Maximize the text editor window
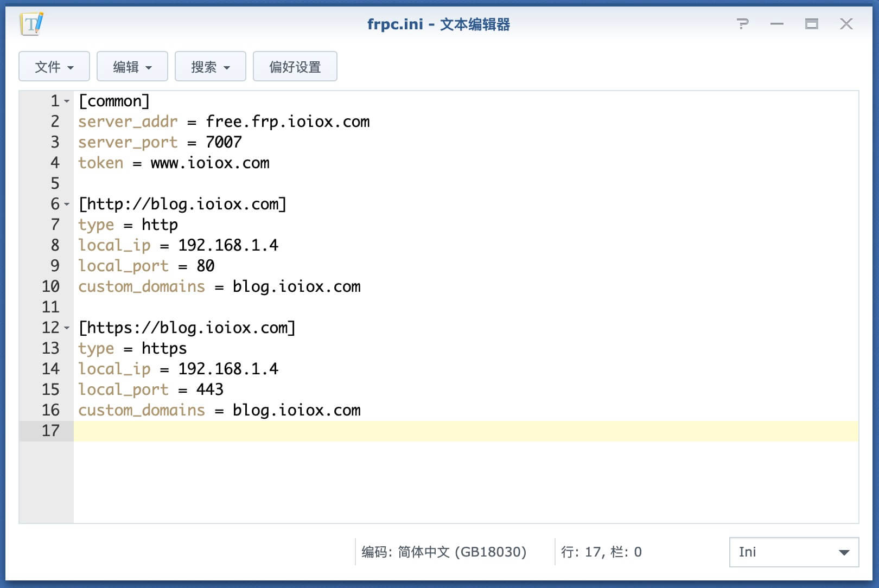This screenshot has width=879, height=588. (x=812, y=24)
